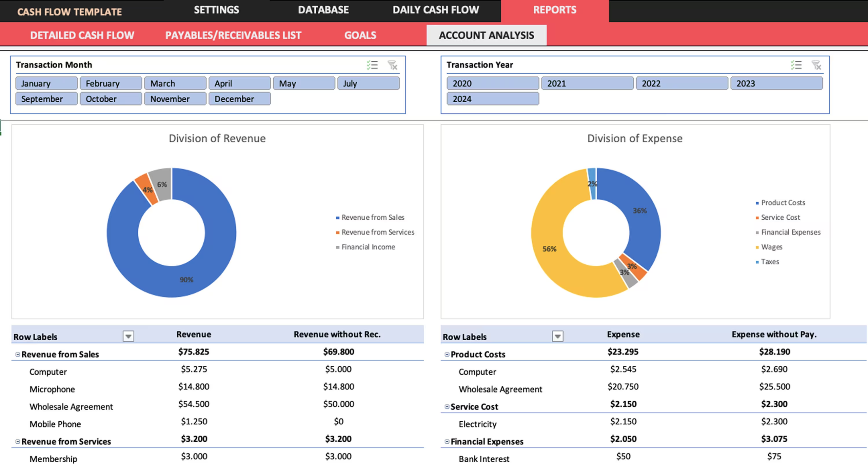Toggle the January month slicer
The height and width of the screenshot is (464, 868).
point(46,83)
